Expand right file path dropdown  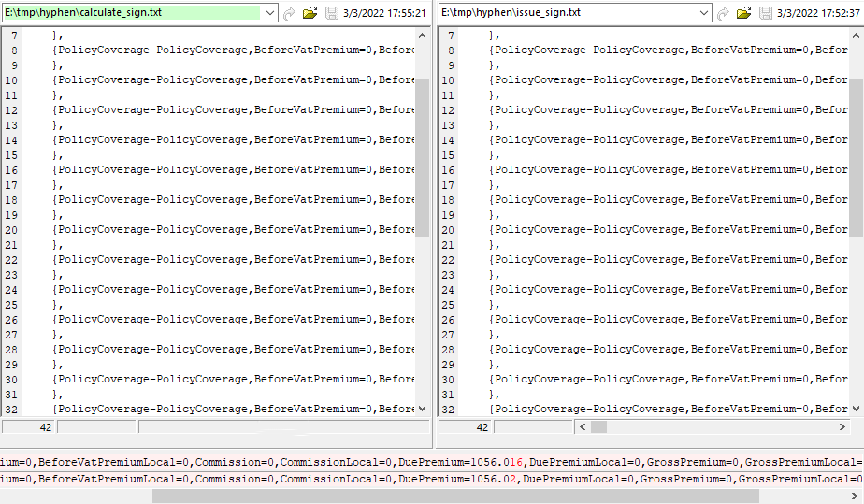[x=703, y=13]
